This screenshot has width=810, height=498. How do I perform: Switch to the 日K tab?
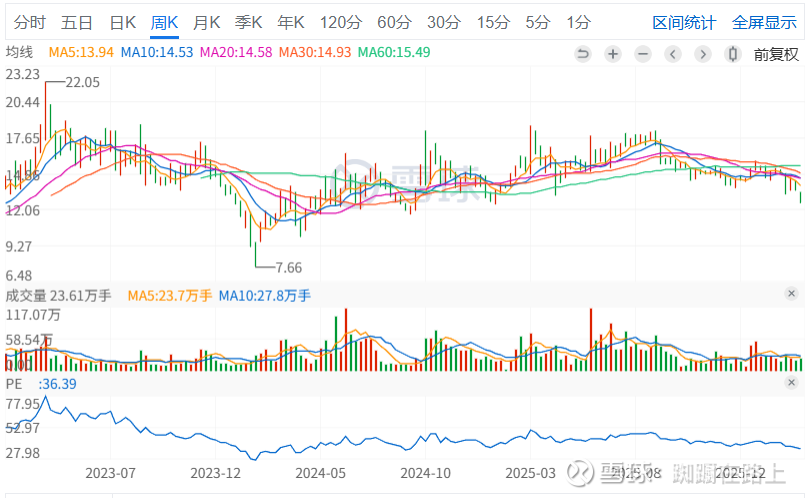122,22
